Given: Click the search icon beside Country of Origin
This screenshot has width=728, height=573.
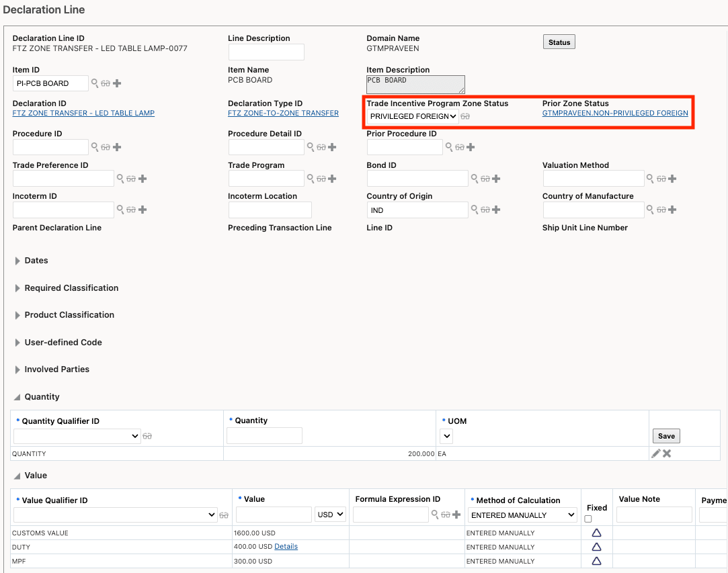Looking at the screenshot, I should click(x=475, y=210).
